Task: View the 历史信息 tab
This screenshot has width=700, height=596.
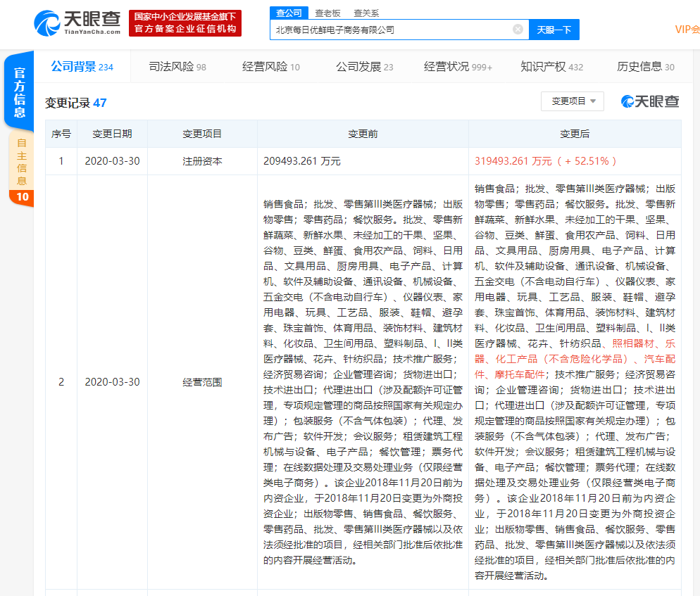Action: coord(645,67)
